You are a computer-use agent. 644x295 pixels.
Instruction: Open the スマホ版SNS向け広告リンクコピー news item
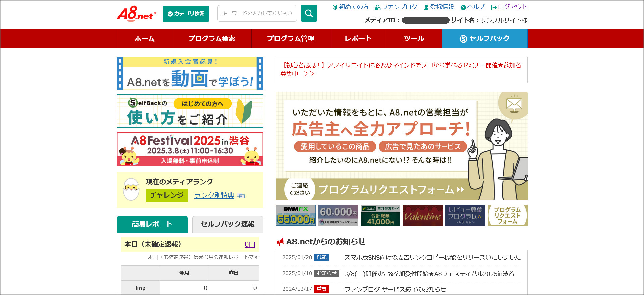click(432, 257)
